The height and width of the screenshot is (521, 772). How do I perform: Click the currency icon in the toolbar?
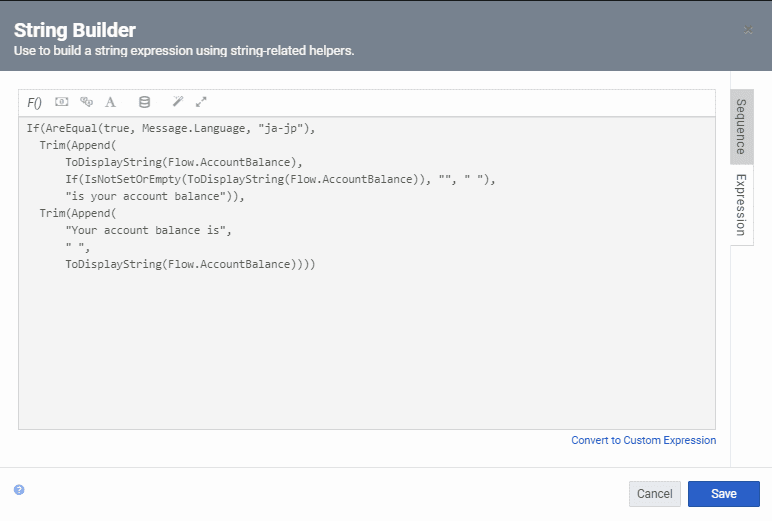tap(62, 102)
